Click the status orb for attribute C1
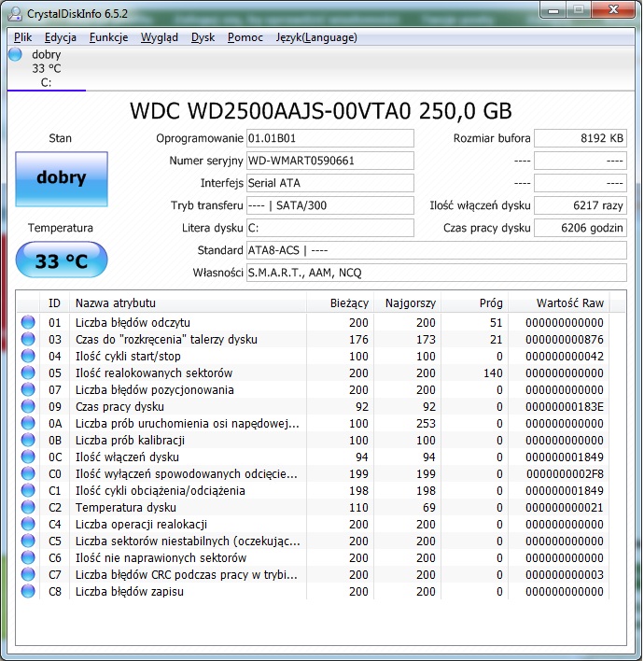The height and width of the screenshot is (661, 644). click(x=28, y=491)
